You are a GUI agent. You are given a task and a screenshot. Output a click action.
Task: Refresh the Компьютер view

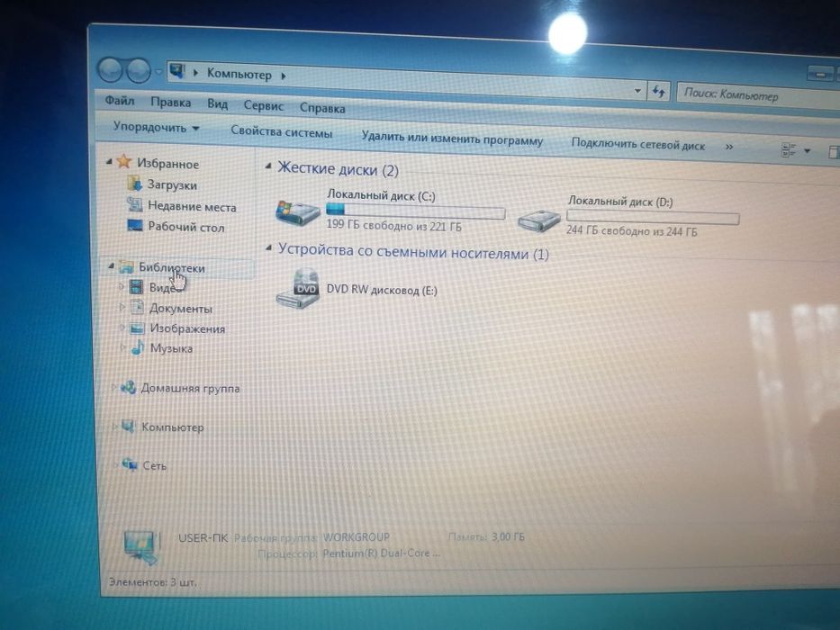pos(658,92)
